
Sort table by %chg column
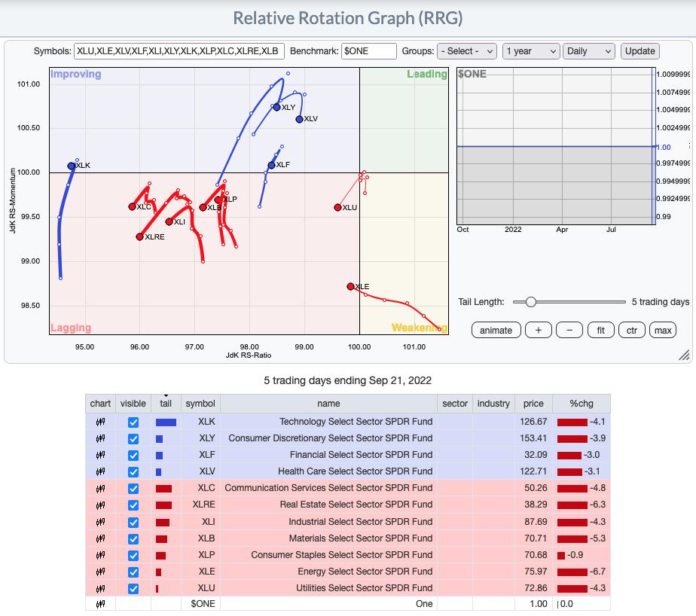tap(581, 404)
